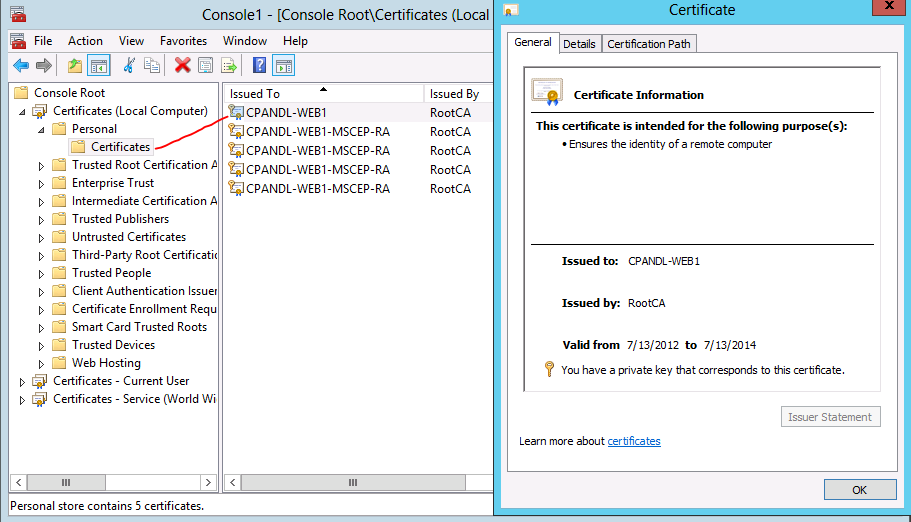Open the certificates help link

pyautogui.click(x=634, y=441)
